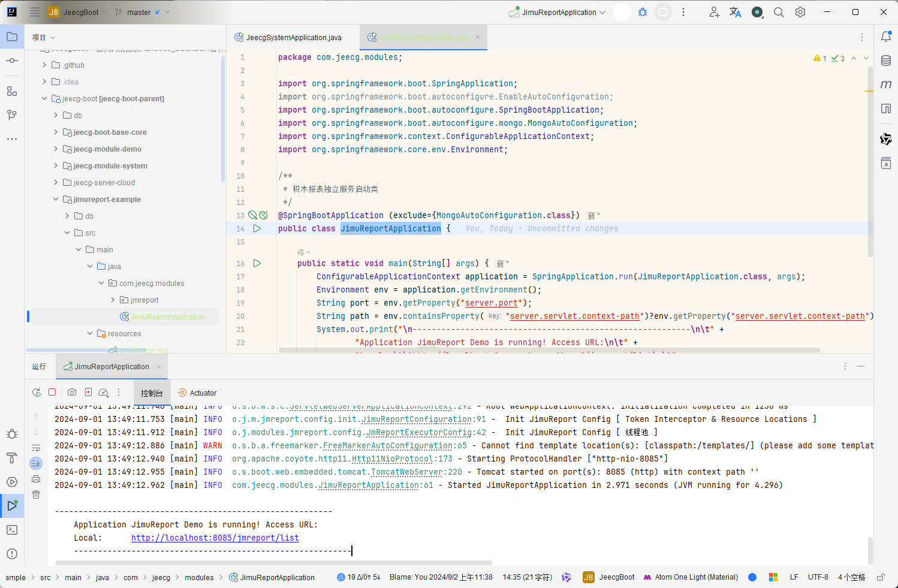
Task: Open the 项目 view dropdown
Action: [x=44, y=37]
